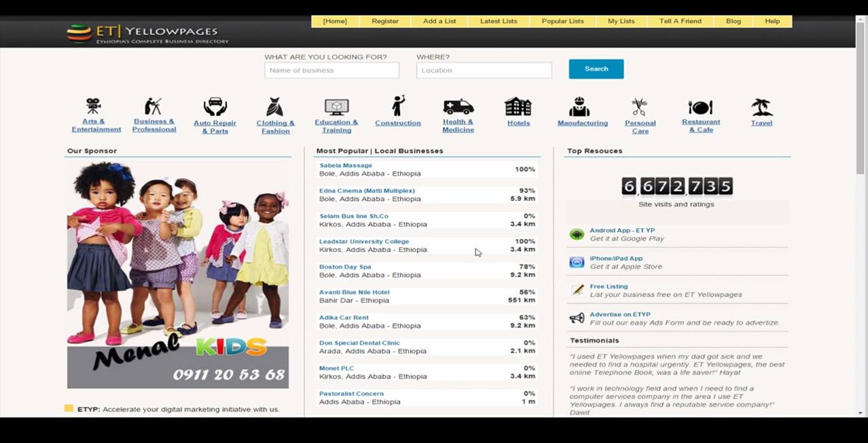Open the Sabela Massage listing

(x=346, y=165)
